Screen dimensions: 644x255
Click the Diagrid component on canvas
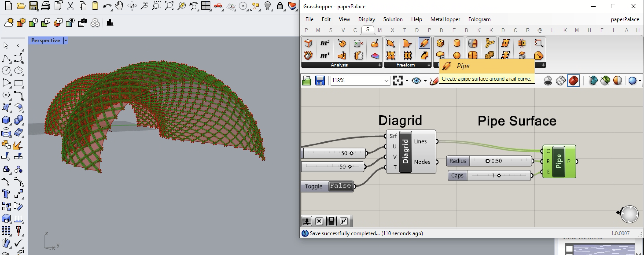[405, 152]
